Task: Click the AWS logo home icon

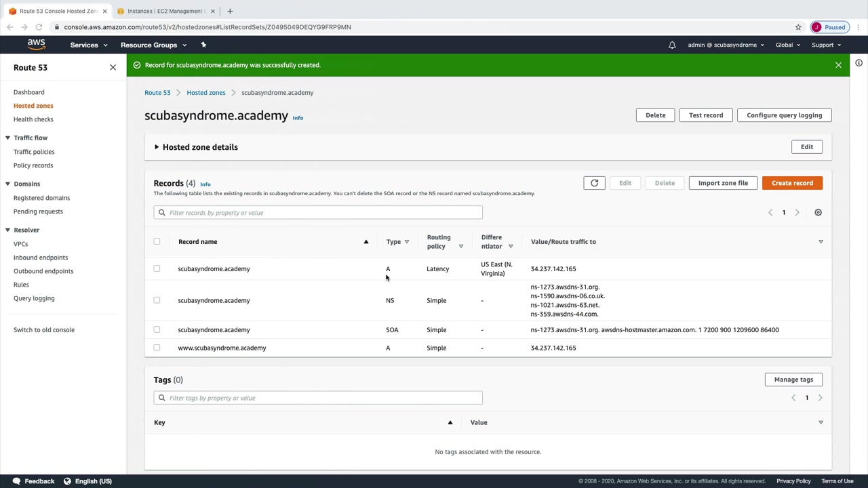Action: 36,45
